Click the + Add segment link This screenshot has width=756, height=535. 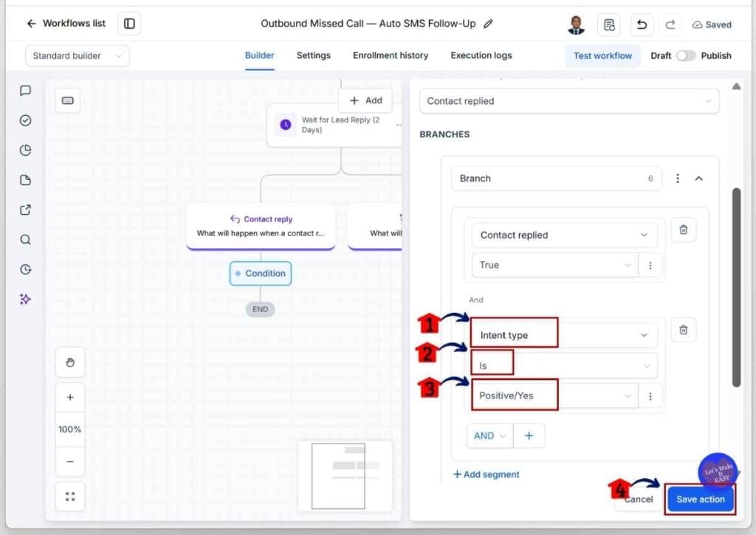[486, 474]
